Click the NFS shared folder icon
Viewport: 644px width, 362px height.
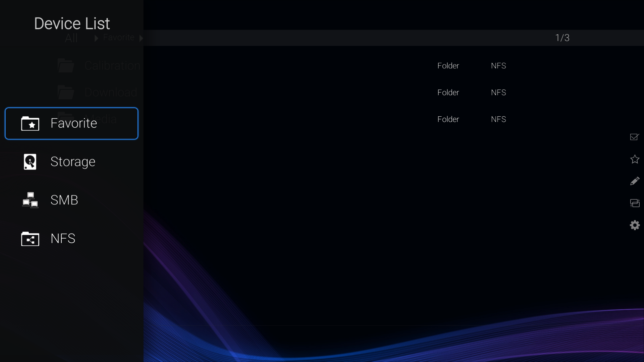coord(30,239)
